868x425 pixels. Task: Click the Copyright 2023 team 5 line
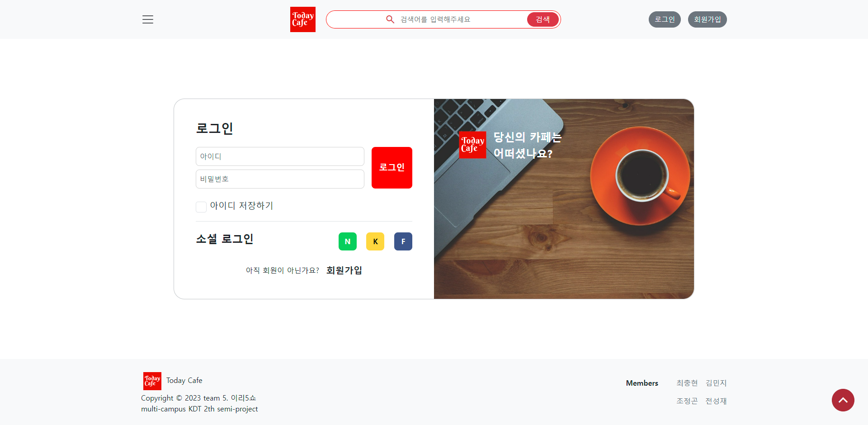click(x=198, y=398)
